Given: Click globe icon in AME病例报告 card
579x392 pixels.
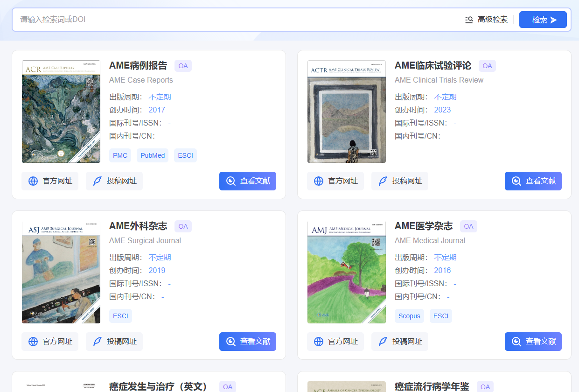Looking at the screenshot, I should click(33, 181).
